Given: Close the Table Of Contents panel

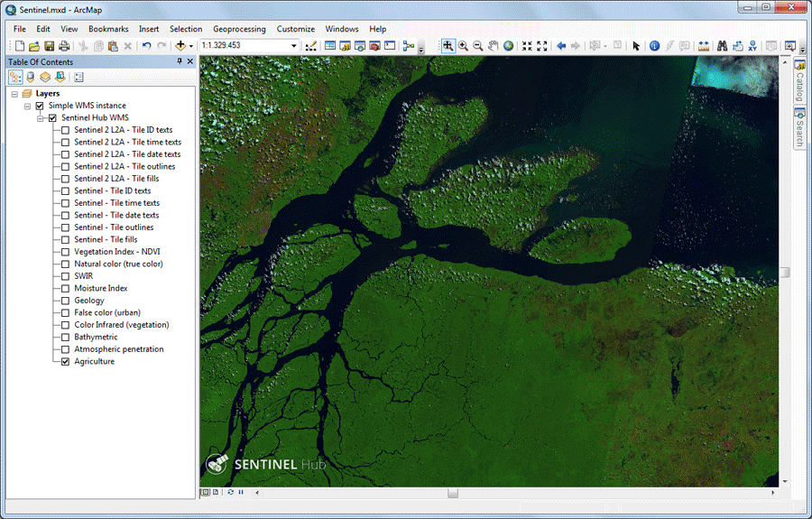Looking at the screenshot, I should click(x=190, y=61).
